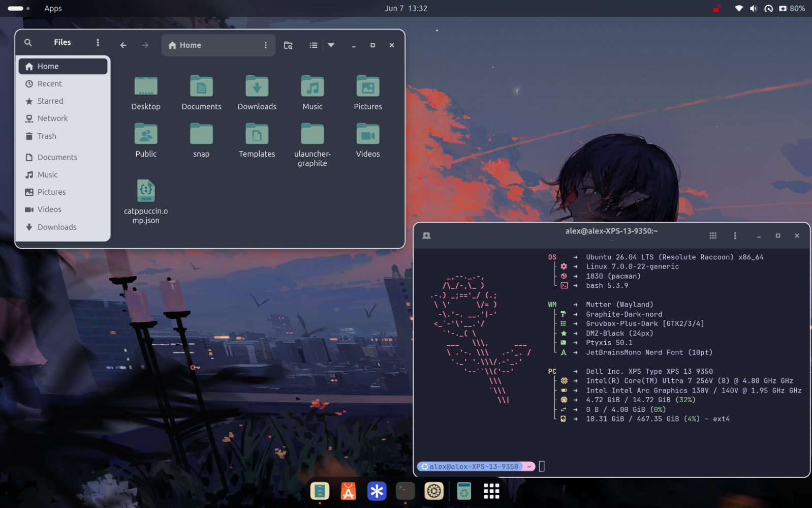Select the snap folder icon

201,134
